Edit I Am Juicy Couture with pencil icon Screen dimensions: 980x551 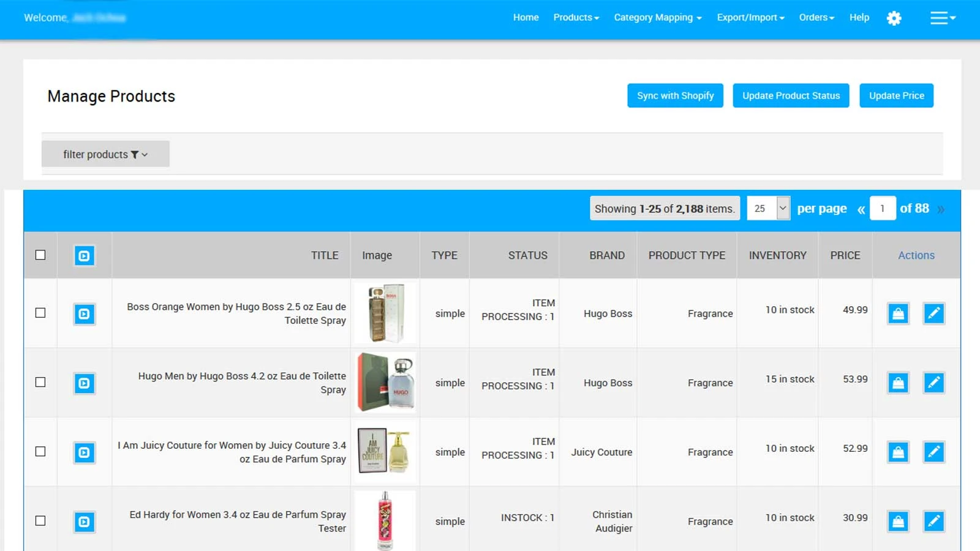(x=933, y=452)
